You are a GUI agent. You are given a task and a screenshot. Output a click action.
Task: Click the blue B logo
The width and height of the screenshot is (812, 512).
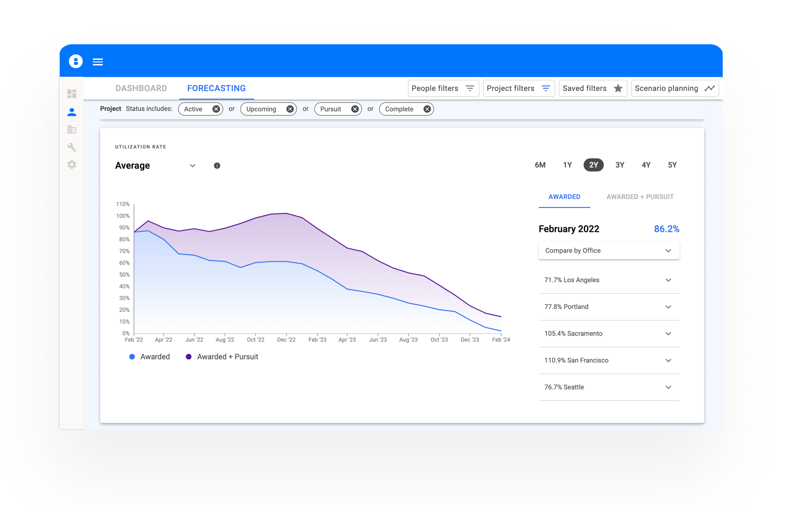(x=76, y=62)
